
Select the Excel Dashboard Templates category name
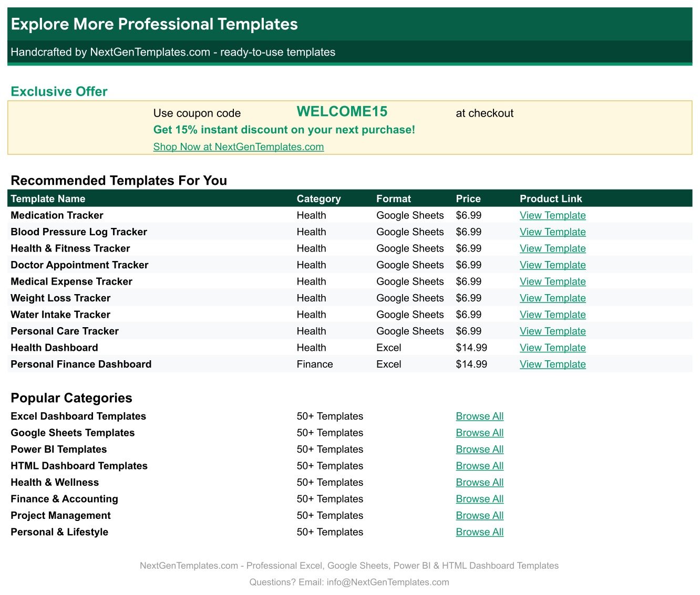click(78, 416)
